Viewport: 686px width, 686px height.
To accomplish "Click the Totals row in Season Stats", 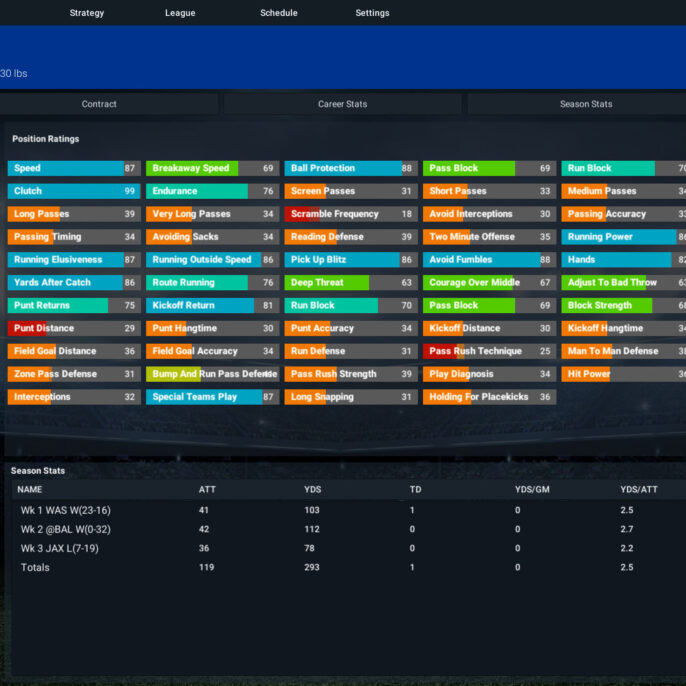I will coord(349,567).
